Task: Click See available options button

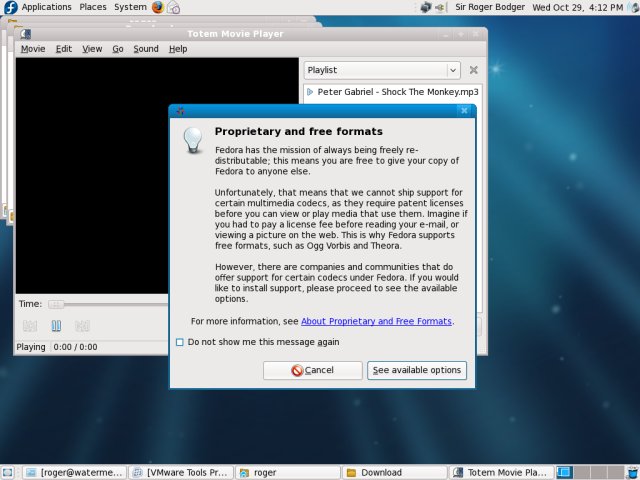Action: tap(417, 370)
